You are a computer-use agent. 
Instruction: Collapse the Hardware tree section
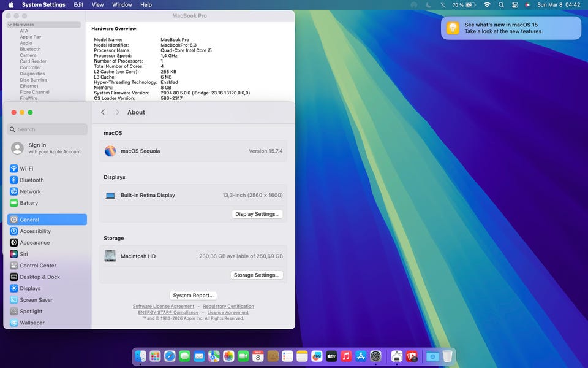10,25
